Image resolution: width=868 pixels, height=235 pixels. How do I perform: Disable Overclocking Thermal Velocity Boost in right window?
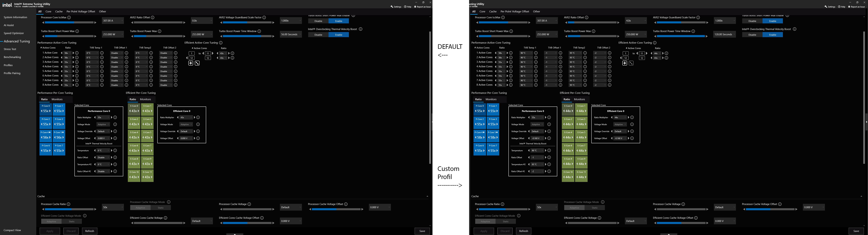(752, 35)
